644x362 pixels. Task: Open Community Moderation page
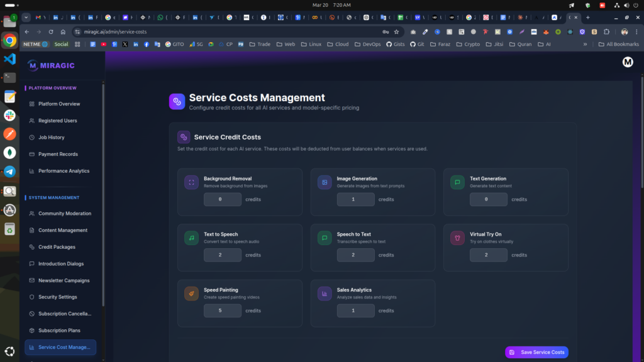coord(60,214)
